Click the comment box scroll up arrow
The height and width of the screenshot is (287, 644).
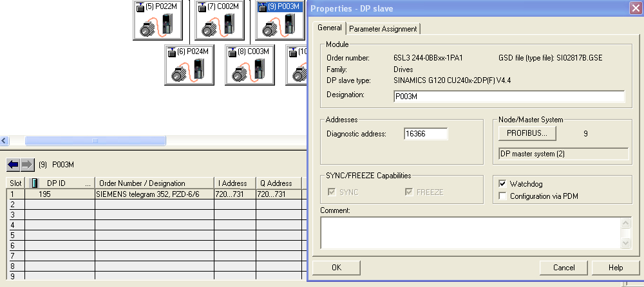tap(625, 223)
